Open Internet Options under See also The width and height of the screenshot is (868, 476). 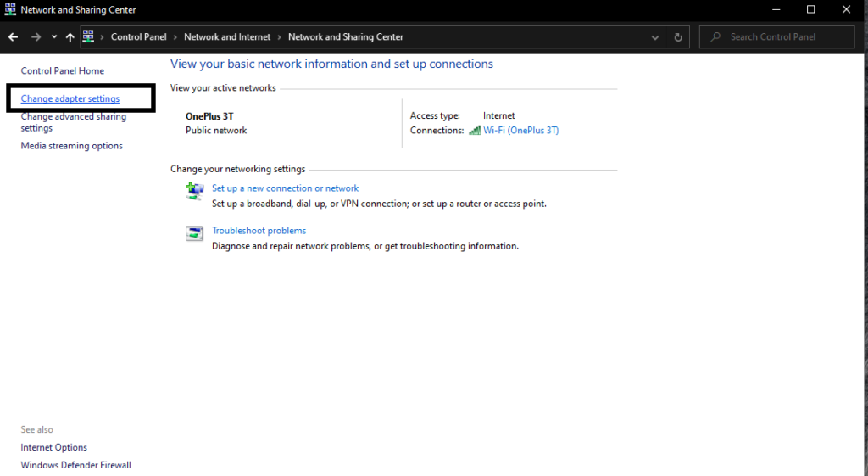pyautogui.click(x=53, y=447)
